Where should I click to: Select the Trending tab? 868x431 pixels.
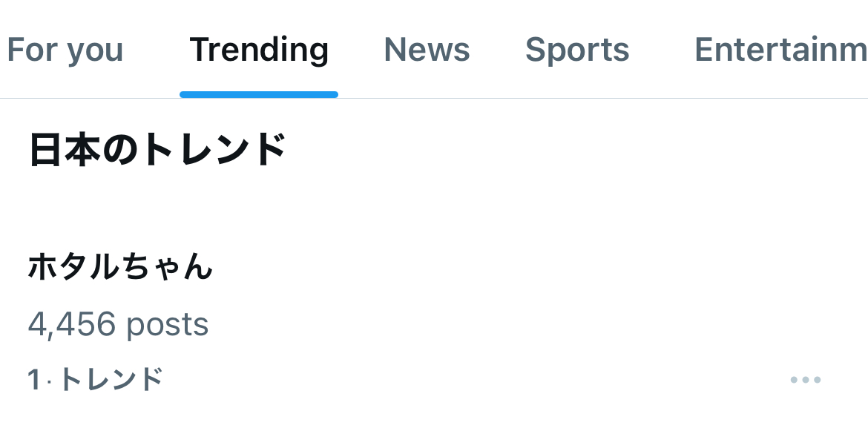click(x=259, y=50)
